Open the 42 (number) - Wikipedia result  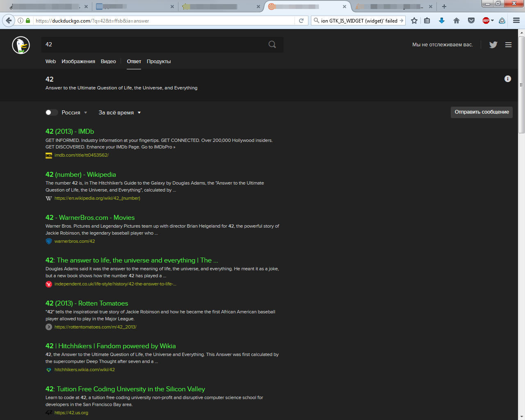(81, 174)
